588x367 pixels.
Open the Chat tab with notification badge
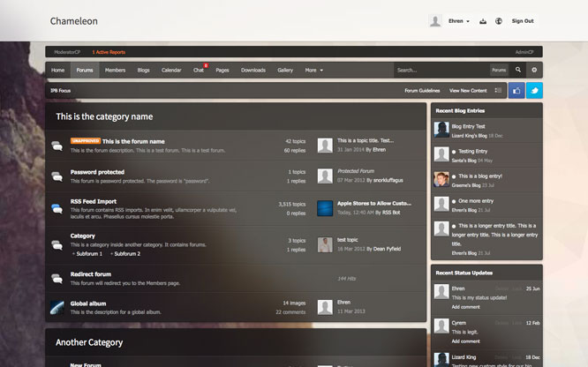[x=199, y=70]
